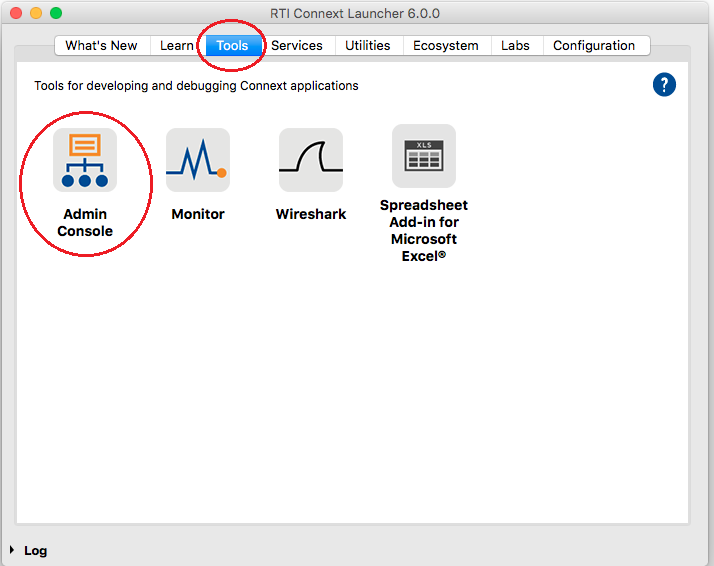Click the Spreadsheet Add-in for Microsoft Excel label
This screenshot has height=566, width=714.
(x=424, y=230)
